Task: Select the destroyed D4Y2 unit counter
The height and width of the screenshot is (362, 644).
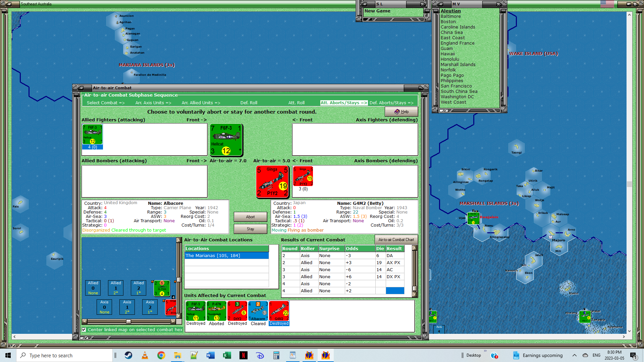Action: tap(237, 311)
